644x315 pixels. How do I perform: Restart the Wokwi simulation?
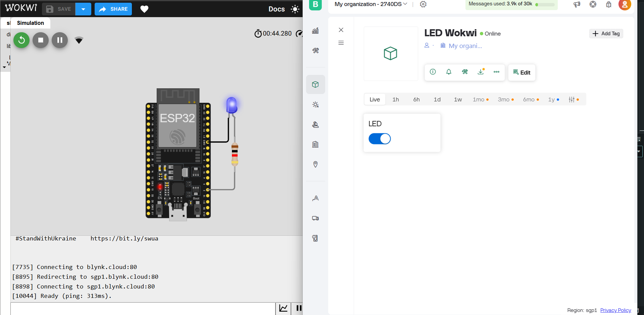21,40
